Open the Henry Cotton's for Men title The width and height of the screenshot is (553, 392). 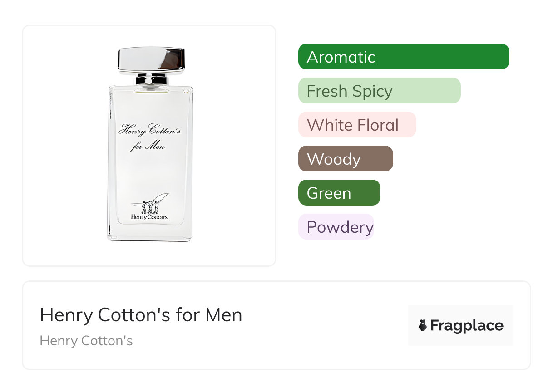(141, 315)
